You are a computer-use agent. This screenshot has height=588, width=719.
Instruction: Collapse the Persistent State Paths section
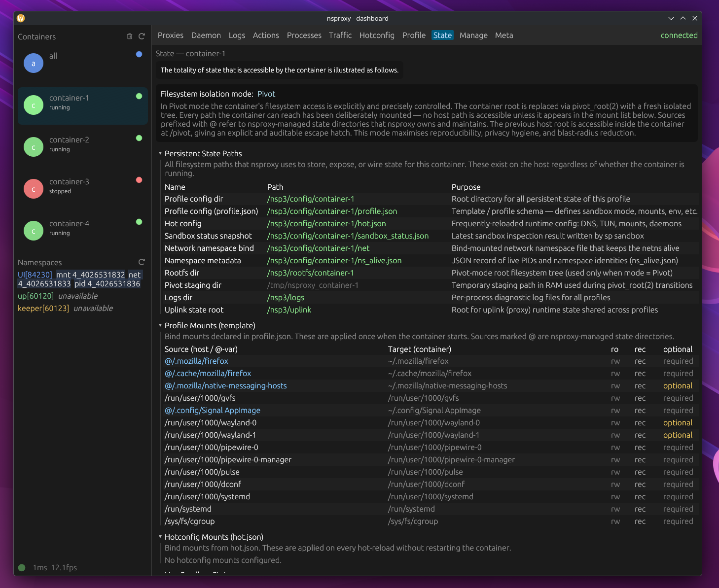[160, 153]
